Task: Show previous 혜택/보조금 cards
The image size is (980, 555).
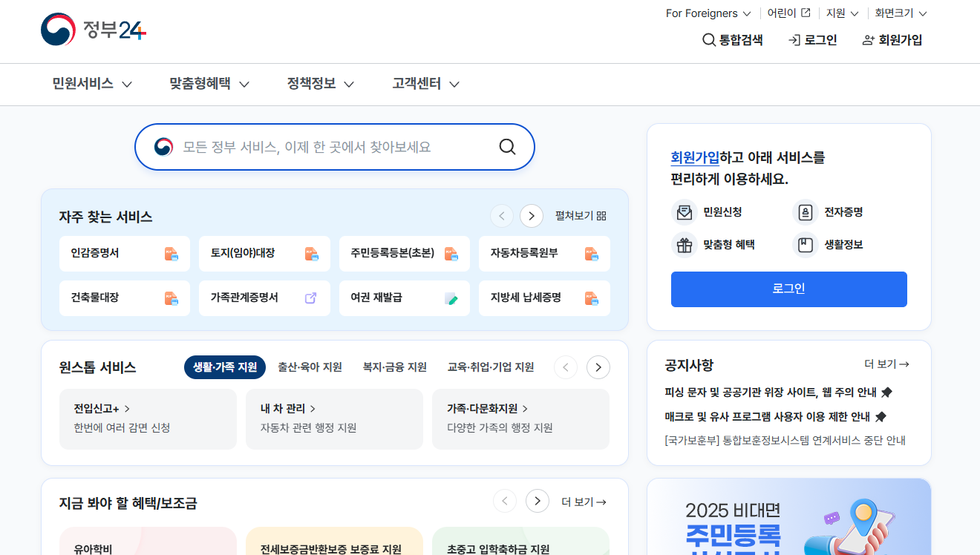Action: [505, 501]
